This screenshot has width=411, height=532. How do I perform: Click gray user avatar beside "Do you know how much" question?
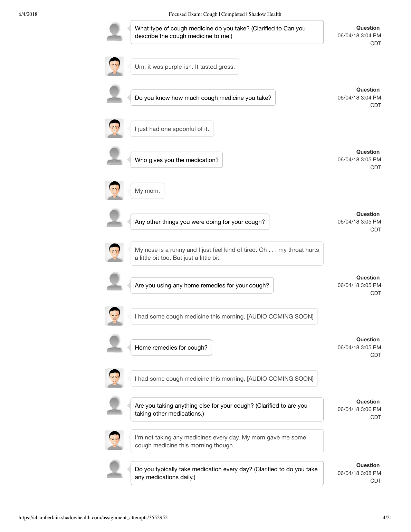click(x=114, y=94)
